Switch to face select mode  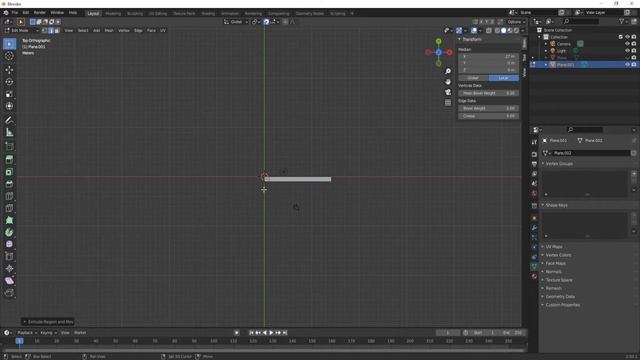click(x=57, y=30)
